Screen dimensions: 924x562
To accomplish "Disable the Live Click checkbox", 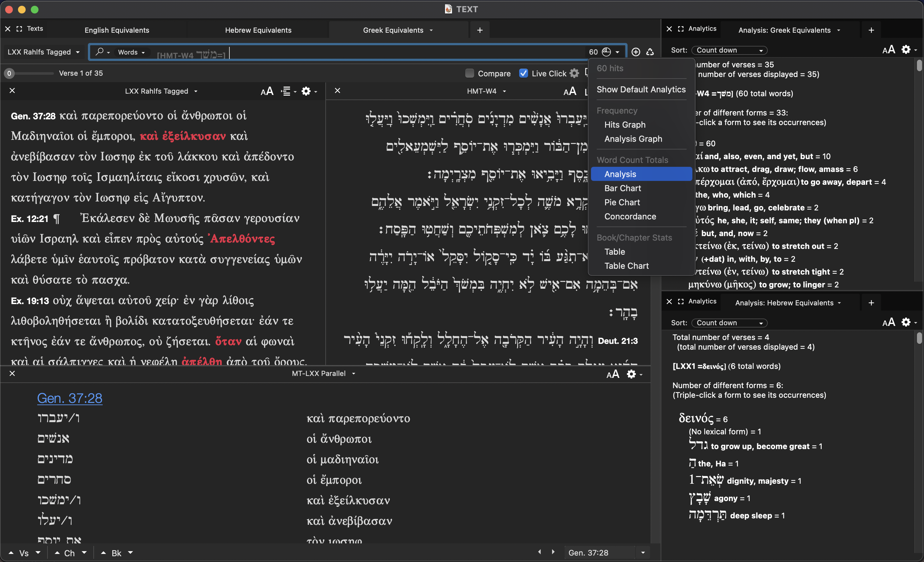I will click(524, 73).
